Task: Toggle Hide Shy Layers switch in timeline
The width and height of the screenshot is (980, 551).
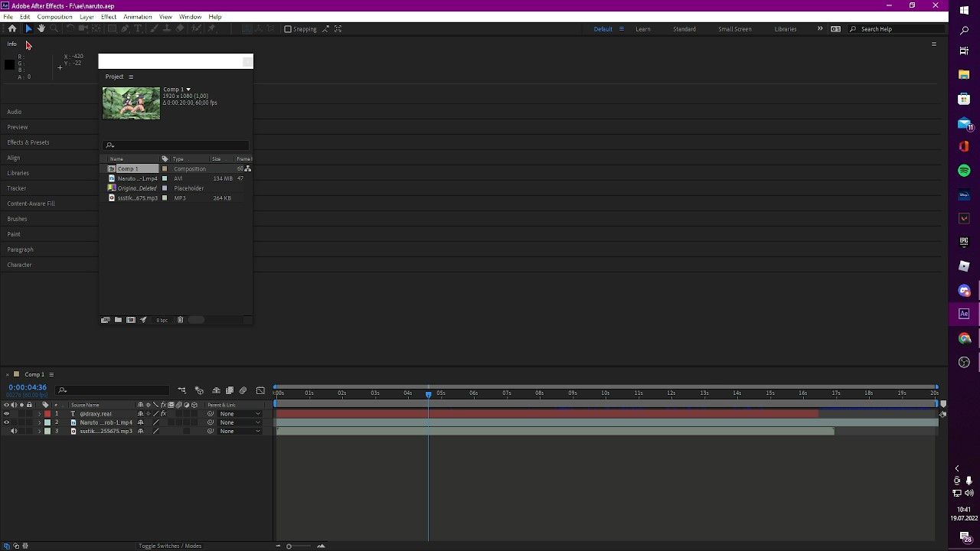Action: 216,391
